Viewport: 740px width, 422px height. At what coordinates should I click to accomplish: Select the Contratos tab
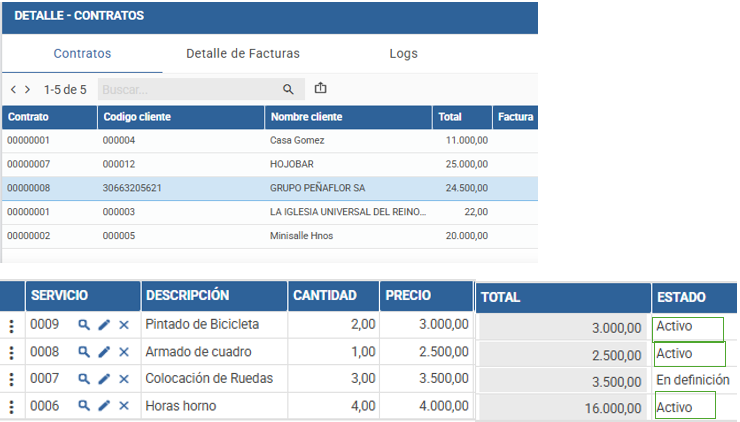[x=82, y=53]
